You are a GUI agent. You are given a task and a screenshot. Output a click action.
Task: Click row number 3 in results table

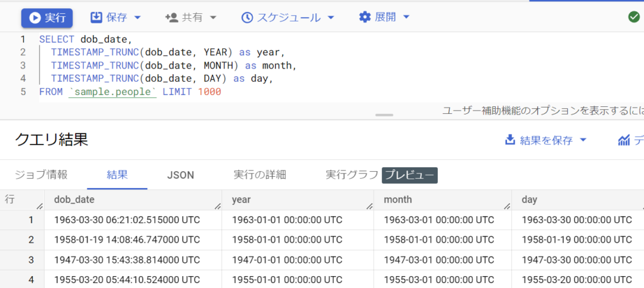tap(31, 260)
